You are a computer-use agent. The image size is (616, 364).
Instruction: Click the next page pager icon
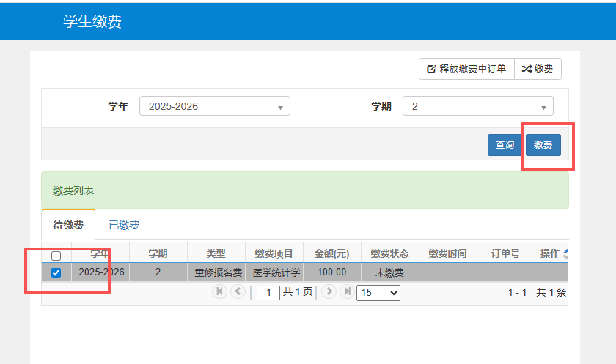tap(329, 291)
